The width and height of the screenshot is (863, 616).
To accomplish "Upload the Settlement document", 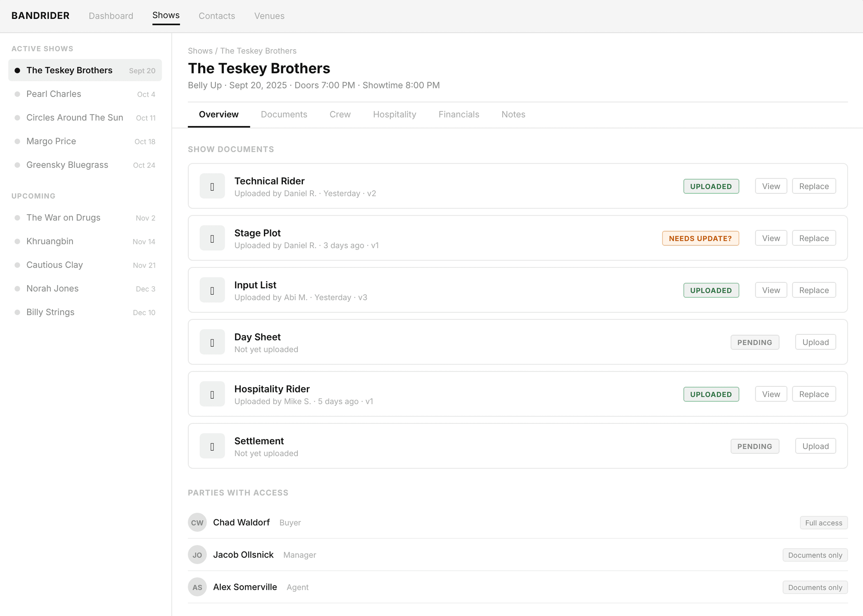I will point(815,446).
